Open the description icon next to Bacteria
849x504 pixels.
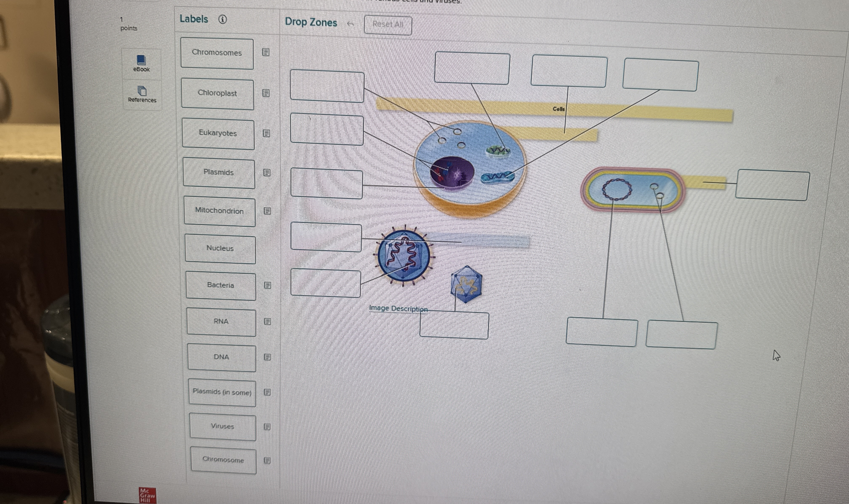coord(267,285)
